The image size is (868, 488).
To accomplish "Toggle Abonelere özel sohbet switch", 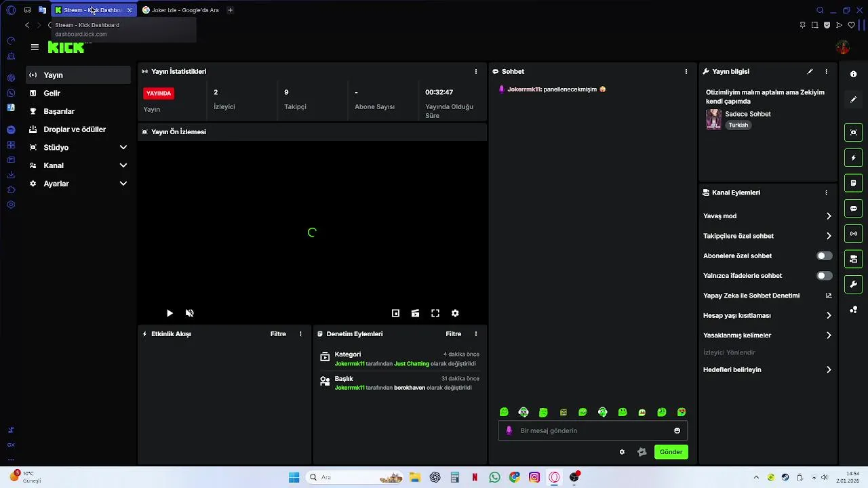I will point(824,256).
